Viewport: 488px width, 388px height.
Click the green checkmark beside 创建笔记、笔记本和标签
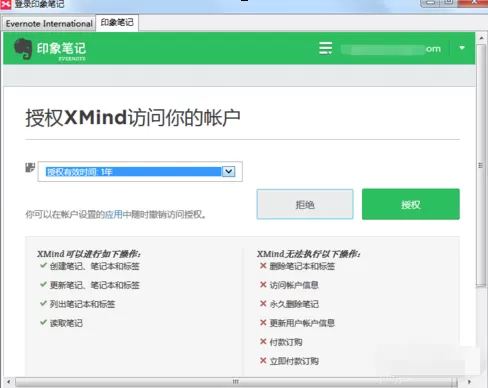coord(43,265)
